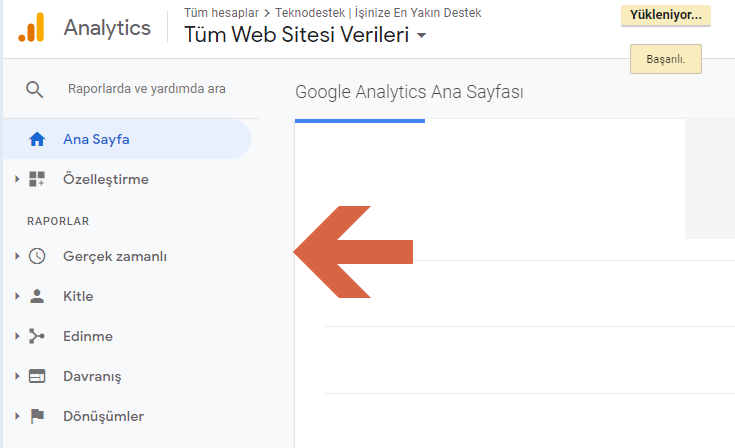The height and width of the screenshot is (448, 735).
Task: Expand the Kitle reports arrow
Action: [17, 296]
